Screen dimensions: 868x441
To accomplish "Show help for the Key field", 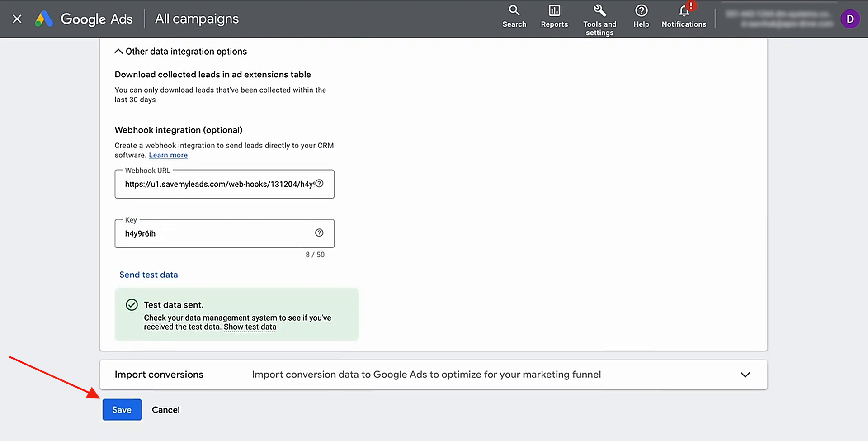I will coord(319,232).
